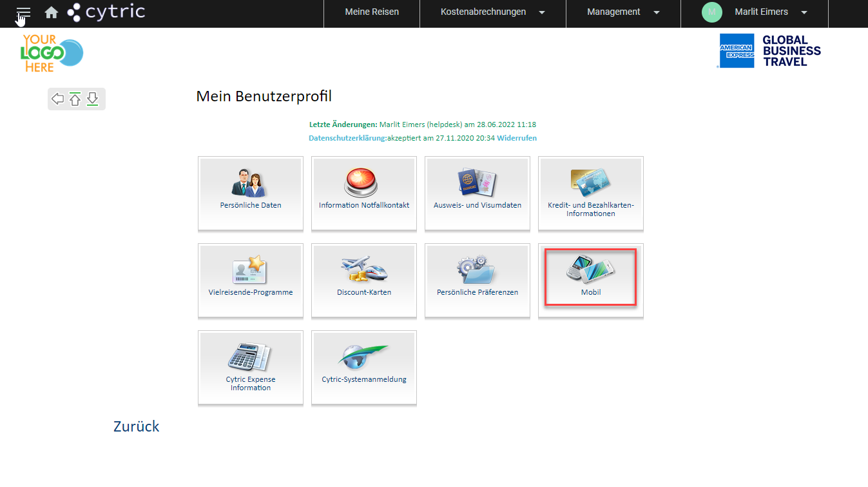The width and height of the screenshot is (868, 487).
Task: Expand the Management dropdown arrow
Action: coord(657,12)
